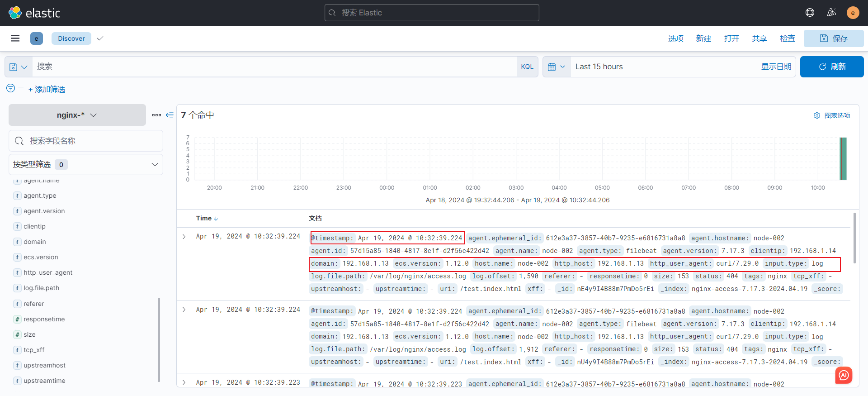Click the document table scrollbar
The image size is (868, 396).
[854, 238]
